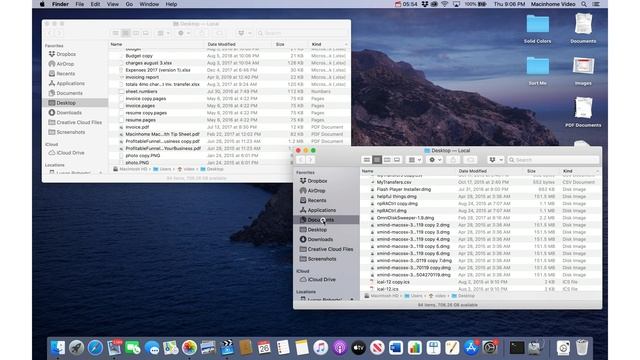Image resolution: width=640 pixels, height=360 pixels.
Task: Open the gear Action menu in front window
Action: pyautogui.click(x=435, y=160)
